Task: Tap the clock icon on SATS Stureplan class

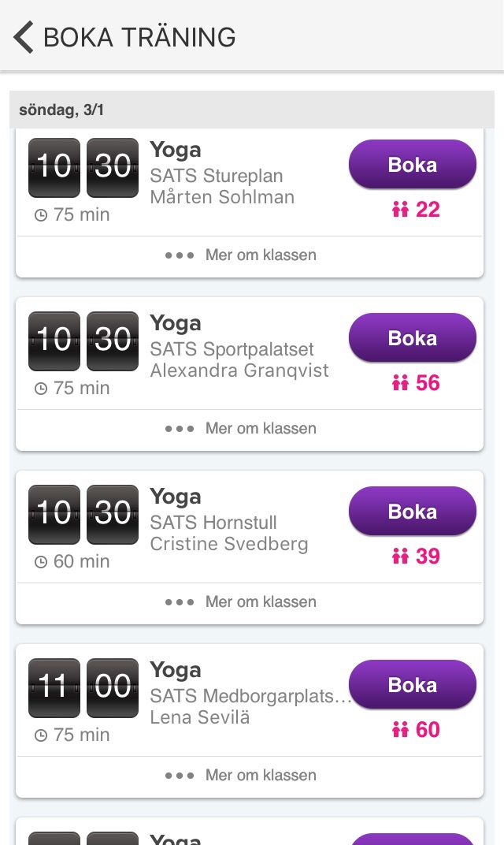Action: tap(41, 215)
